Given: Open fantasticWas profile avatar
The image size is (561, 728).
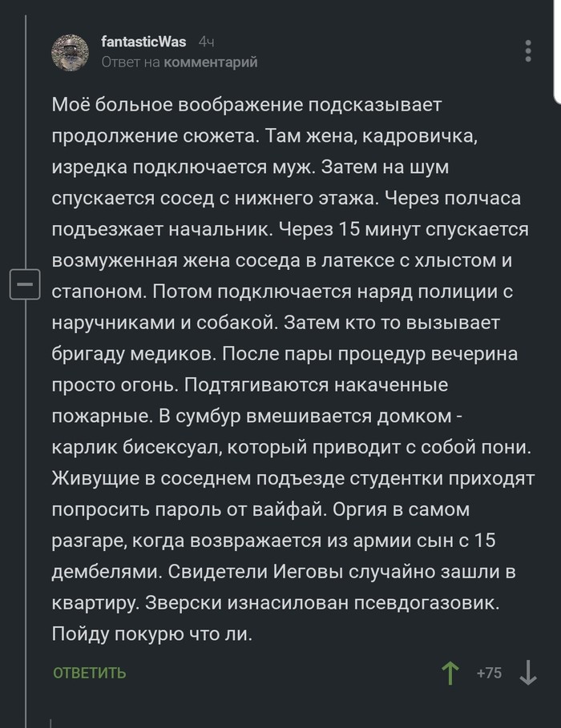Looking at the screenshot, I should (x=70, y=52).
